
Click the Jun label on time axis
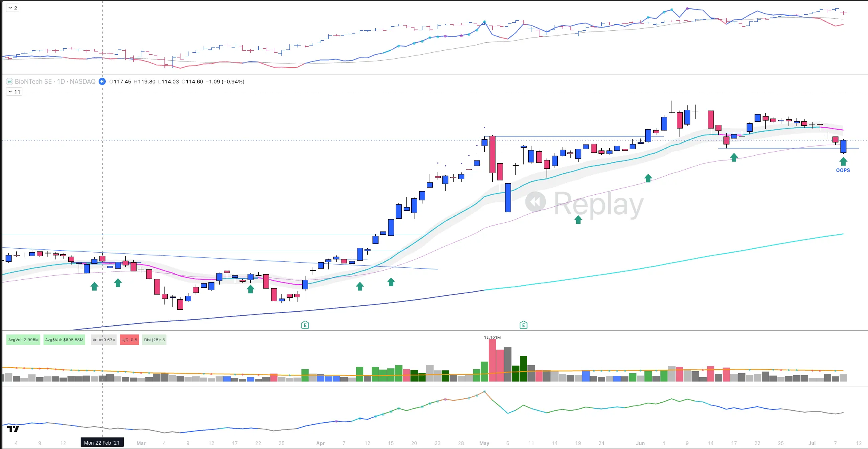click(x=640, y=443)
